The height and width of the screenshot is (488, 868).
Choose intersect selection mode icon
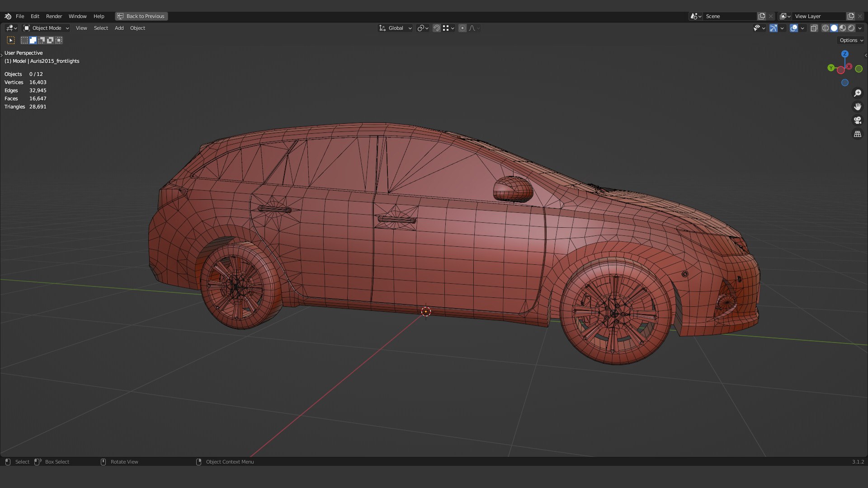pos(59,40)
